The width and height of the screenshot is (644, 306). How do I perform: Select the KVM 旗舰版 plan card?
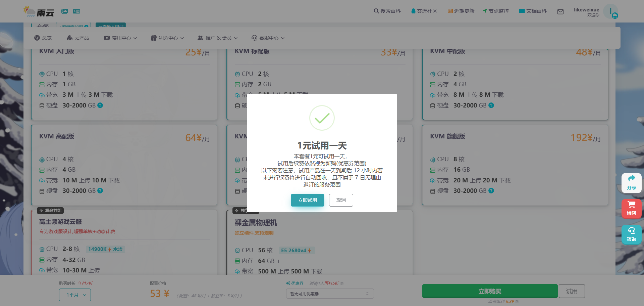[x=515, y=165]
